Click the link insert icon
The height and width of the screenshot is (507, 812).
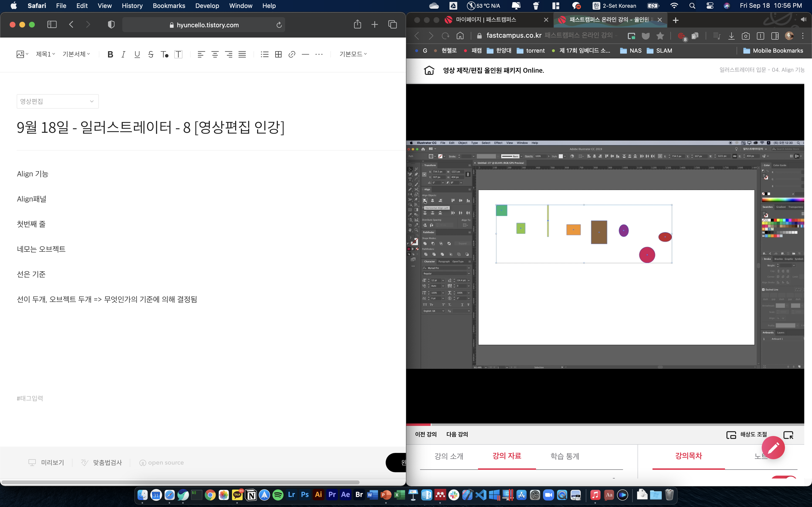coord(292,54)
